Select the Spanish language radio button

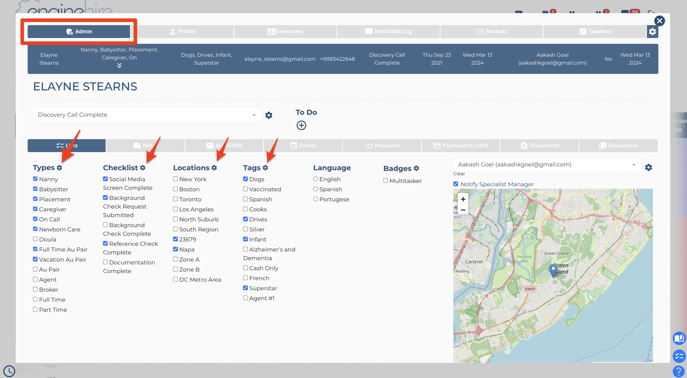point(315,189)
